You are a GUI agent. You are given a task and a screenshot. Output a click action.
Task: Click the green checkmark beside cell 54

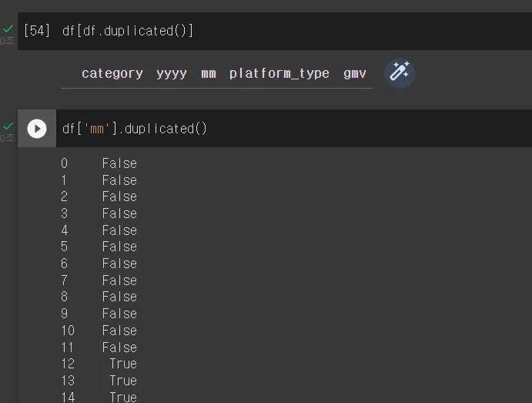point(8,29)
